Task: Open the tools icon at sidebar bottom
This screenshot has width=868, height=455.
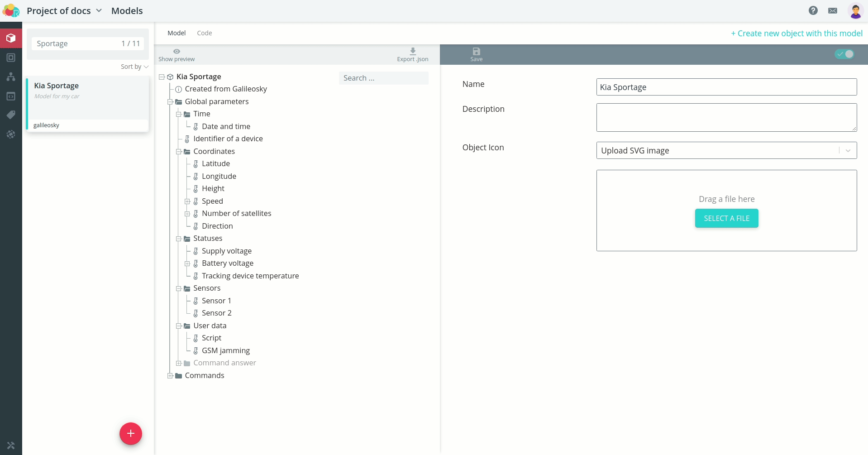Action: pos(11,445)
